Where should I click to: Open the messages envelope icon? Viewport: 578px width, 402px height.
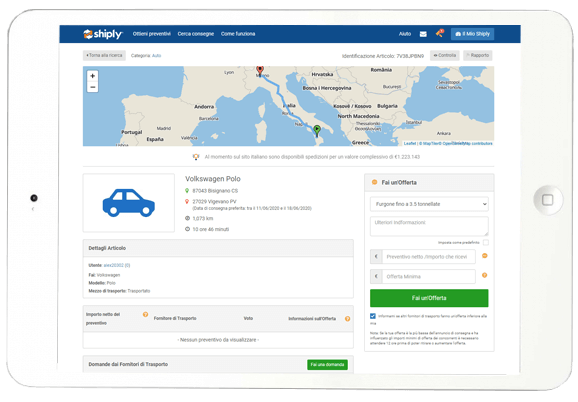click(x=423, y=34)
